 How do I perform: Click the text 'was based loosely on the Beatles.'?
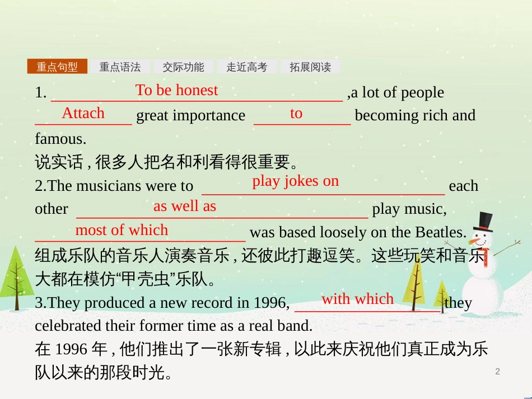(x=358, y=232)
